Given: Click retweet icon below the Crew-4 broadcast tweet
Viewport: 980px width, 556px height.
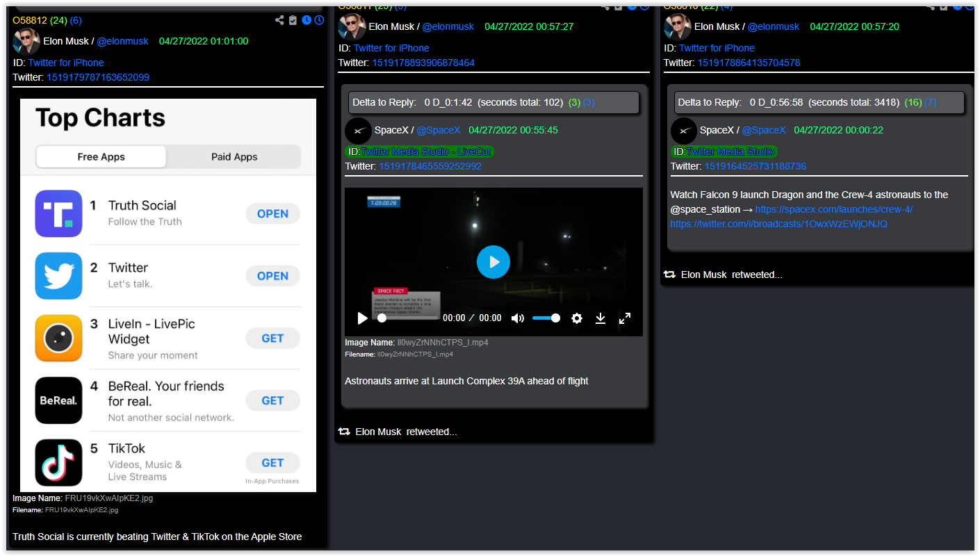Looking at the screenshot, I should (x=669, y=275).
